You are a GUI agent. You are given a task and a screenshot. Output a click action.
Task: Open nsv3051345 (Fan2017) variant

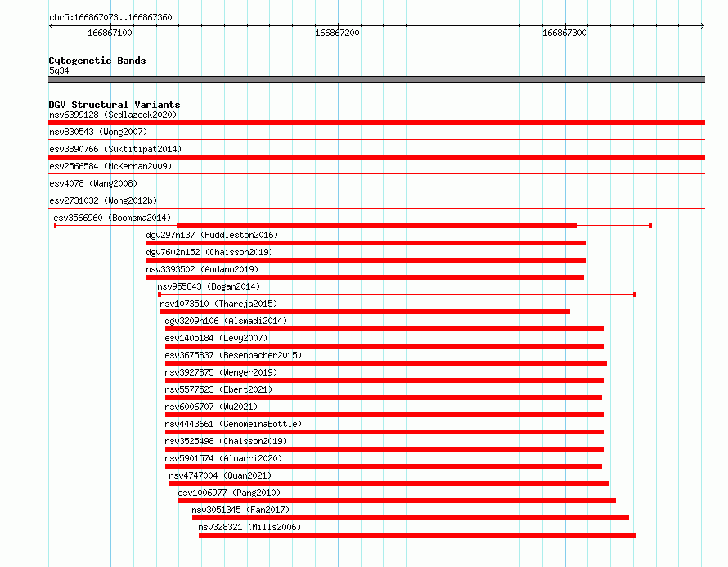240,510
